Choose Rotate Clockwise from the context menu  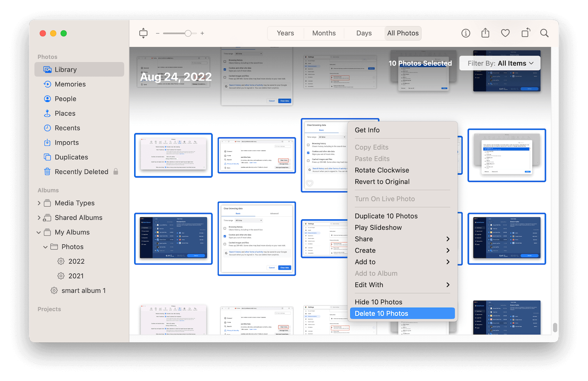pyautogui.click(x=402, y=170)
